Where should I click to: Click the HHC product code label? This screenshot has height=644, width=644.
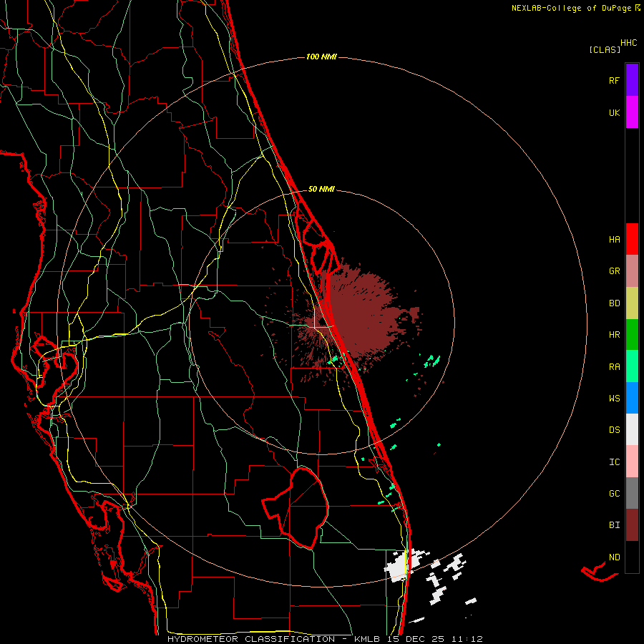pos(629,43)
